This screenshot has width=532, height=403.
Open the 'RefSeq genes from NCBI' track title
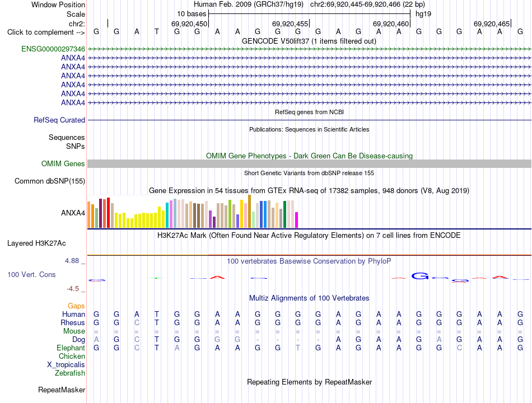point(309,112)
